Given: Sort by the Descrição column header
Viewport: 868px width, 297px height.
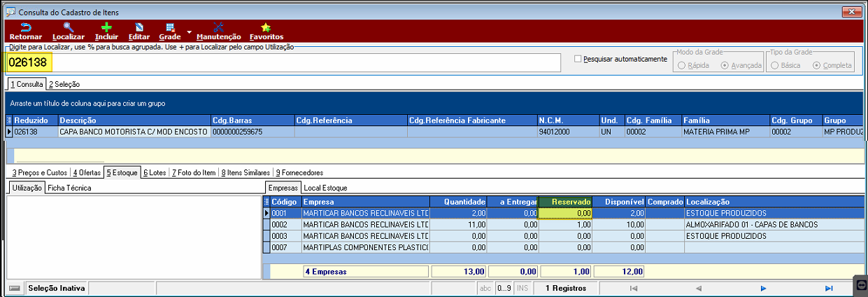Looking at the screenshot, I should pos(134,120).
